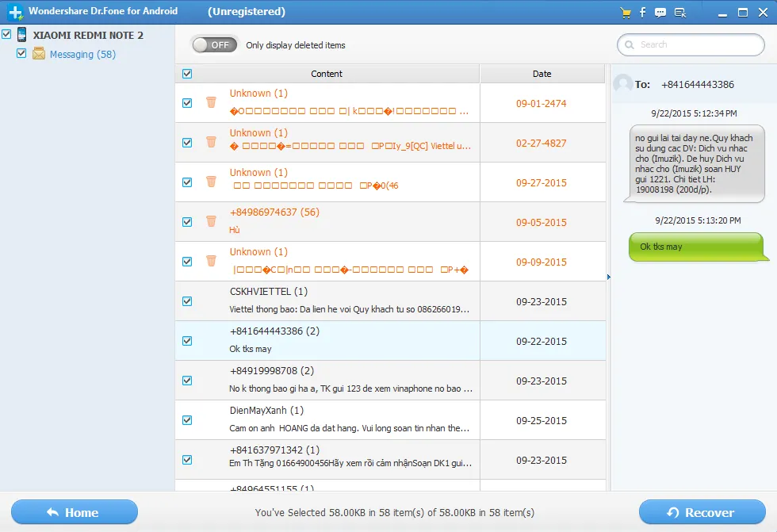Screen dimensions: 777x532
Task: Click trash icon beside +84986974637 conversation
Action: tap(211, 221)
